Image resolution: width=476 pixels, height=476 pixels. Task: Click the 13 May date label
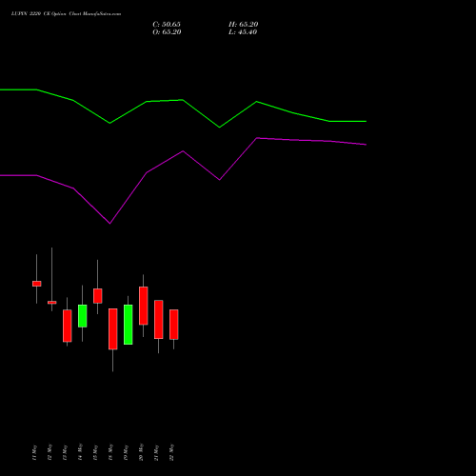click(x=65, y=452)
